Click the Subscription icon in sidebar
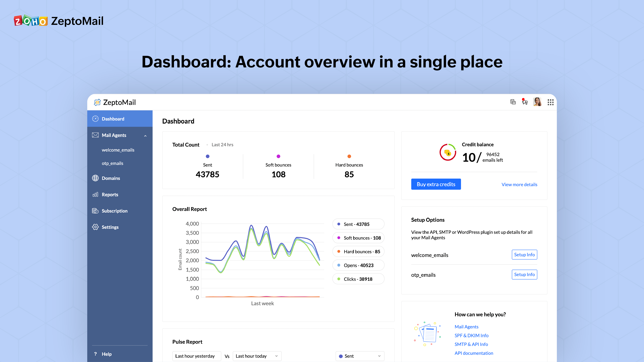644x362 pixels. point(95,211)
